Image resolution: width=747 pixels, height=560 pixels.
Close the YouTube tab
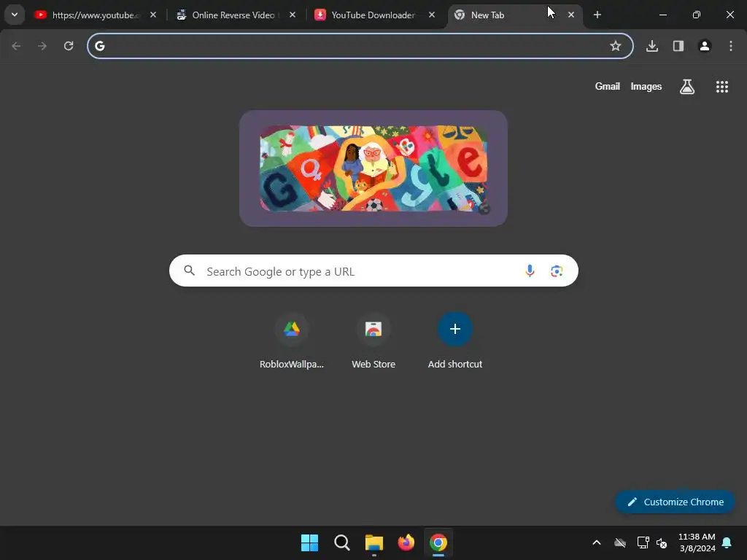[153, 15]
